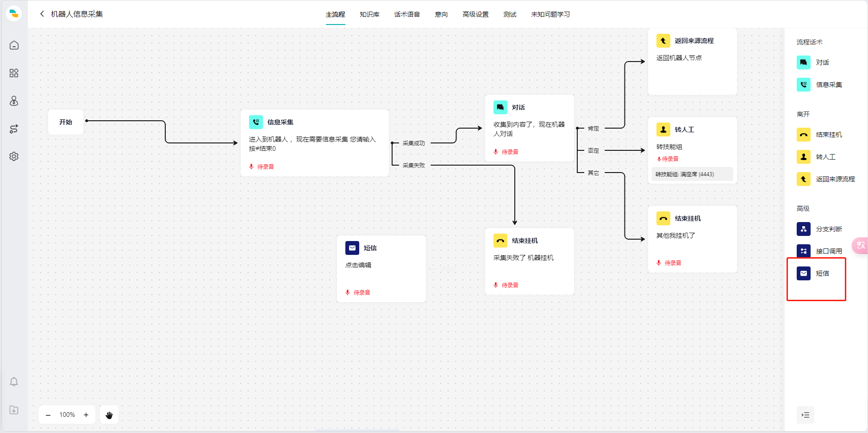The image size is (868, 433).
Task: Click the app logo at top left
Action: (14, 13)
